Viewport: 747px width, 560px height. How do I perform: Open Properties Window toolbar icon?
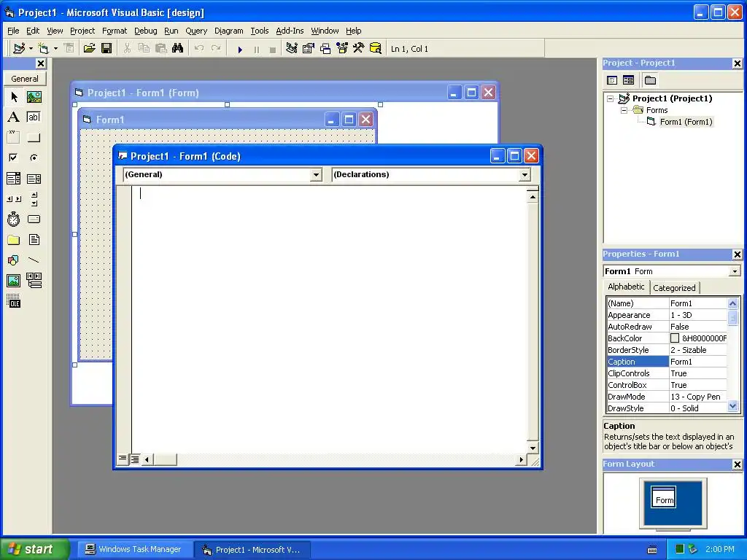click(309, 48)
